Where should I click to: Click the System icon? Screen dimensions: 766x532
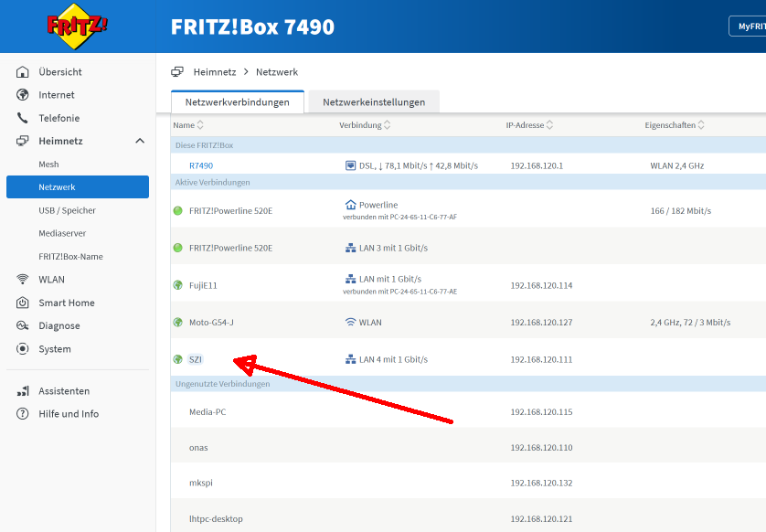point(23,349)
